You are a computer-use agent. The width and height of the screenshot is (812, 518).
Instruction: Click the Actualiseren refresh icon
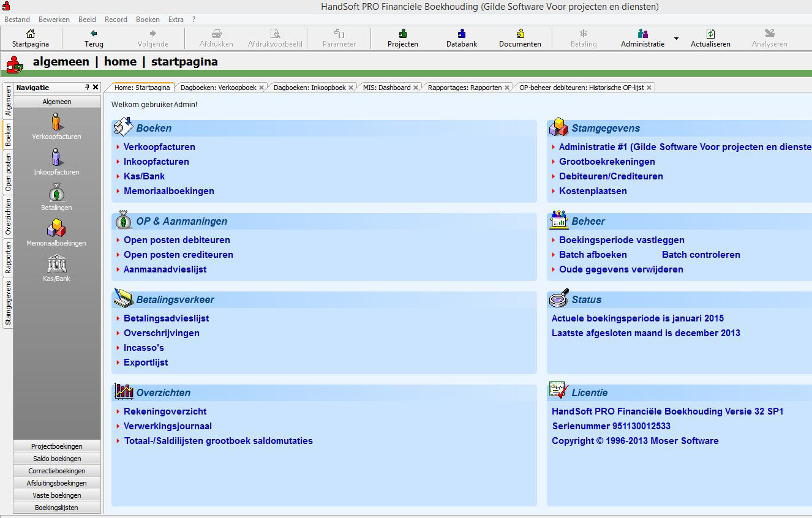710,34
